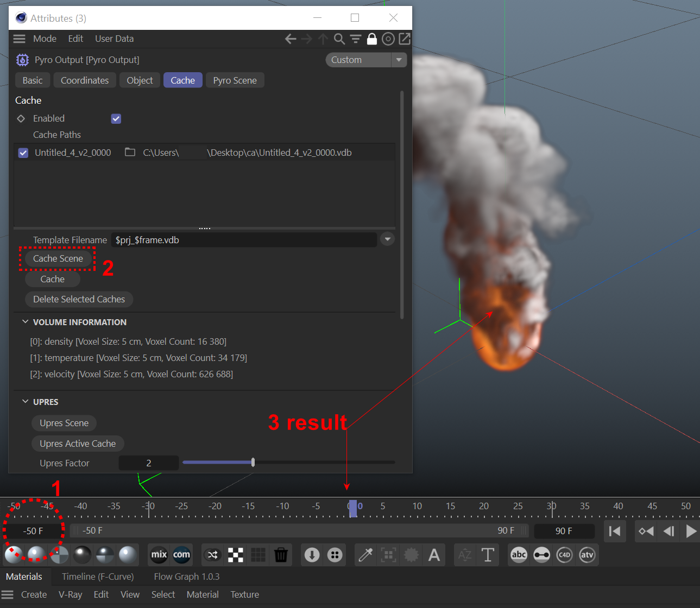Click the large T text icon
The height and width of the screenshot is (608, 700).
pyautogui.click(x=488, y=555)
